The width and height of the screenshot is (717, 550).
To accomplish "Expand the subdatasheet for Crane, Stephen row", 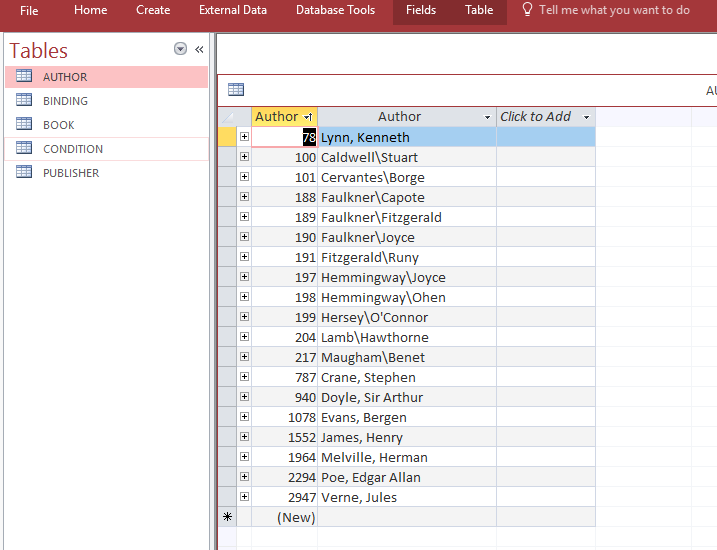I will 244,377.
